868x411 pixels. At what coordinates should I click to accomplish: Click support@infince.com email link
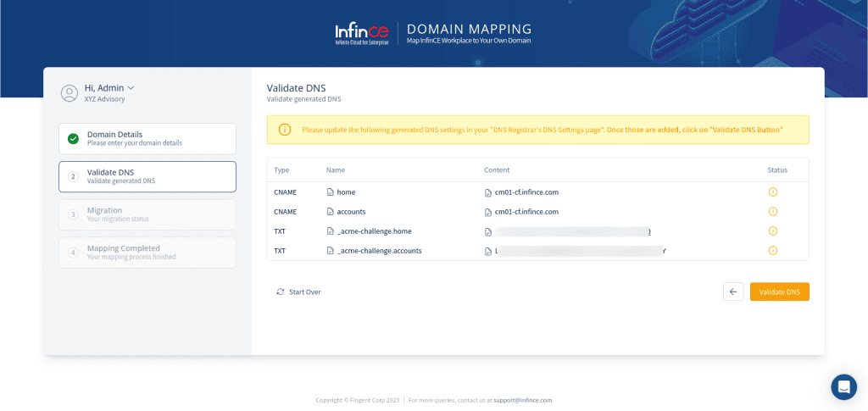click(x=522, y=400)
